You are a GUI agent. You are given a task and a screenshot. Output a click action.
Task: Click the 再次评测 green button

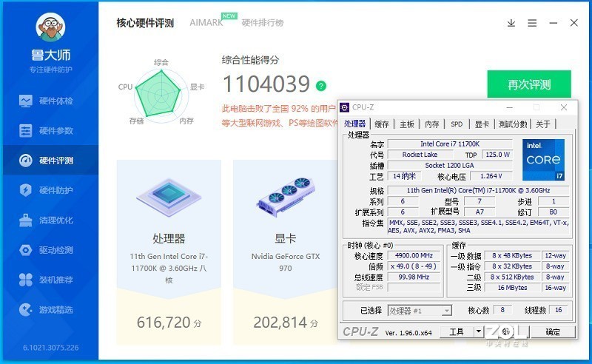(x=529, y=84)
